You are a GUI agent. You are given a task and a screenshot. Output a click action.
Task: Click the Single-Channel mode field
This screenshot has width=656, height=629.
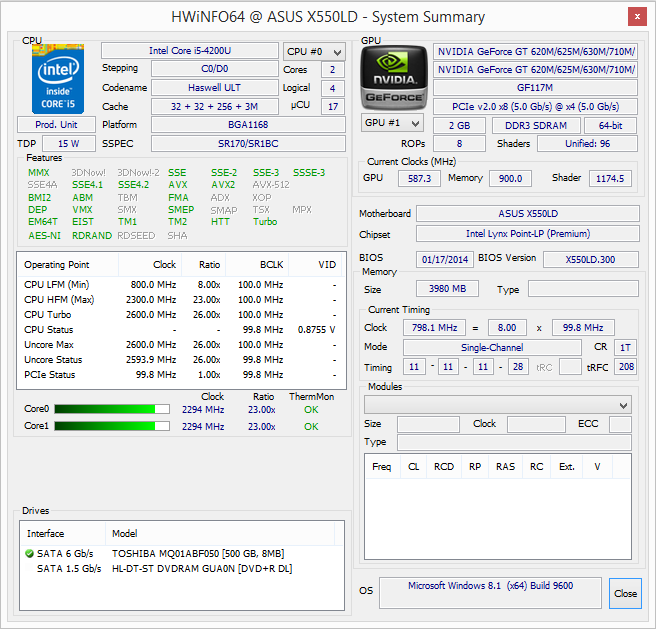[x=492, y=347]
